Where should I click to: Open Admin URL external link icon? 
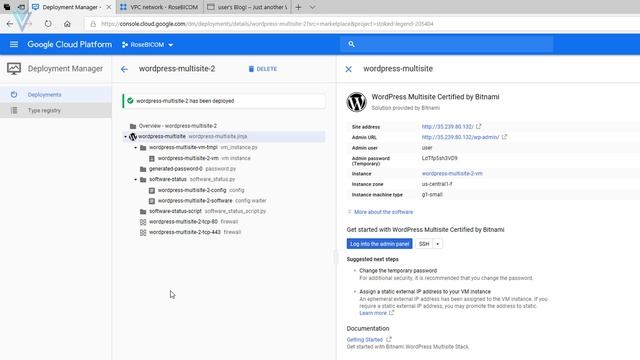[504, 137]
